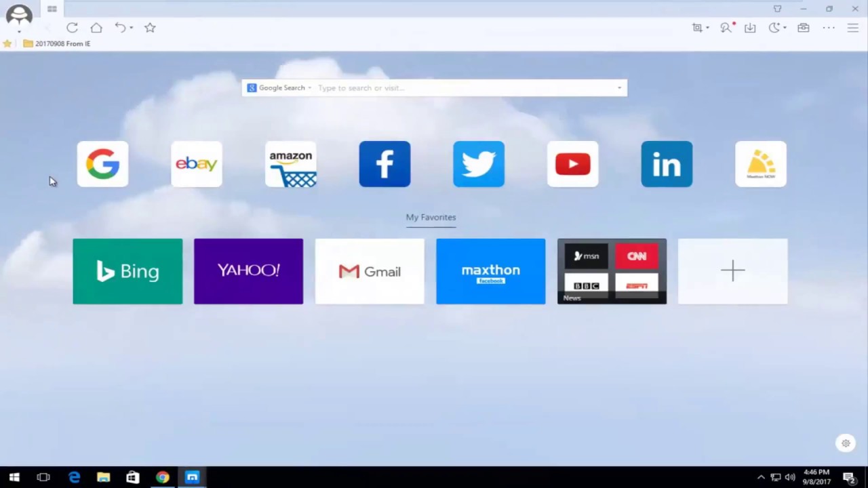Select the My Favorites tab label
868x488 pixels.
(431, 218)
